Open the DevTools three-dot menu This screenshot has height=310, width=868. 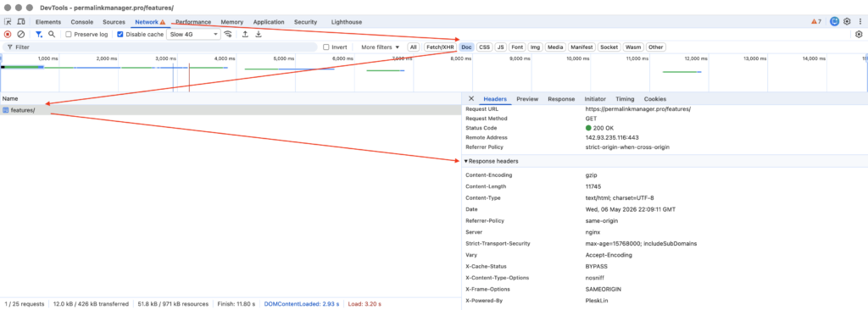tap(860, 21)
